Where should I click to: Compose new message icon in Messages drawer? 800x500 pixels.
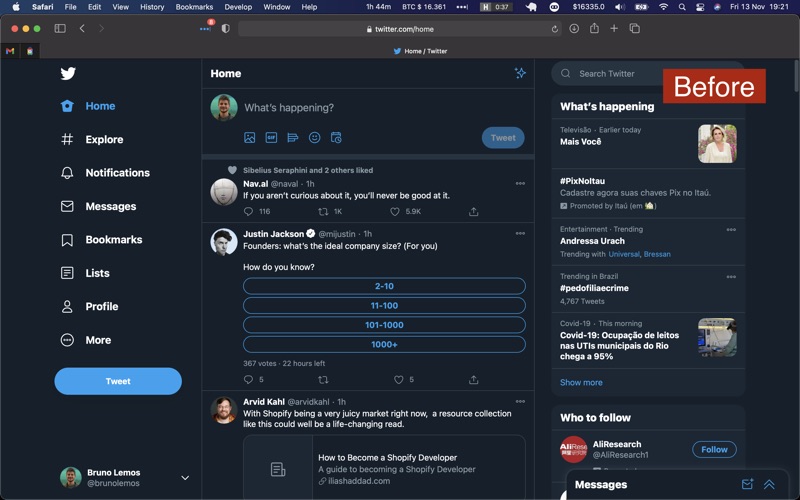tap(747, 484)
